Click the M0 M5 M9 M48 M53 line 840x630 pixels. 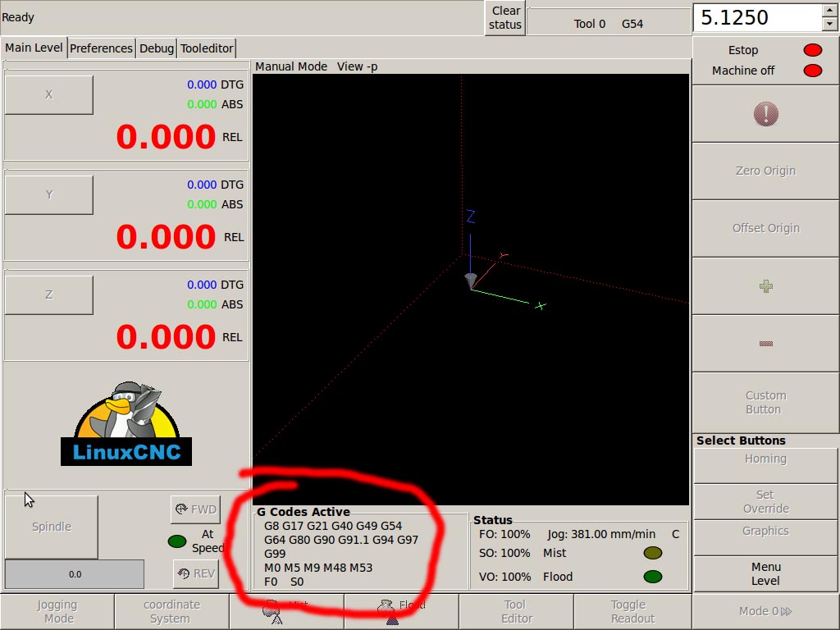(318, 568)
